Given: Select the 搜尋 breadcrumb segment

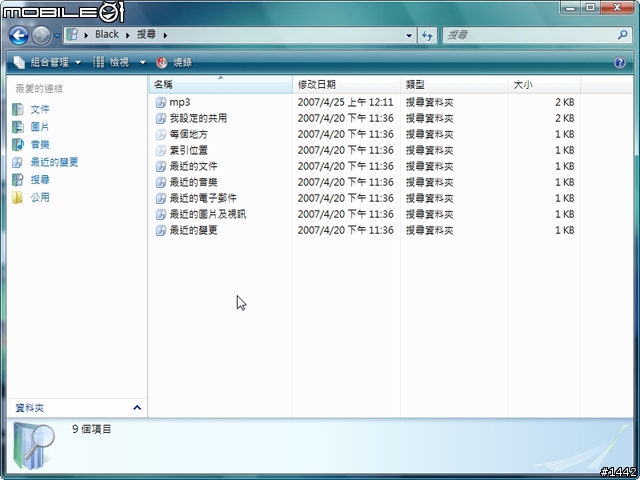Looking at the screenshot, I should (x=146, y=35).
